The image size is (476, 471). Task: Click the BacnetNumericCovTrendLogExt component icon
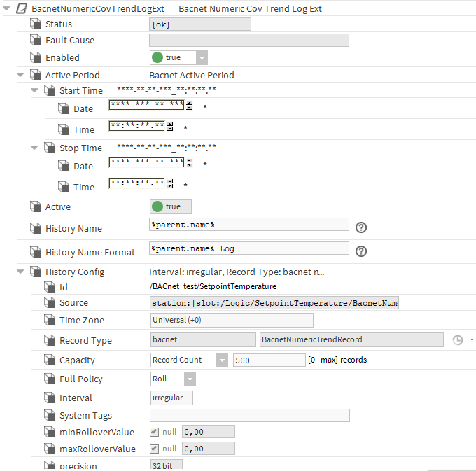[x=22, y=9]
